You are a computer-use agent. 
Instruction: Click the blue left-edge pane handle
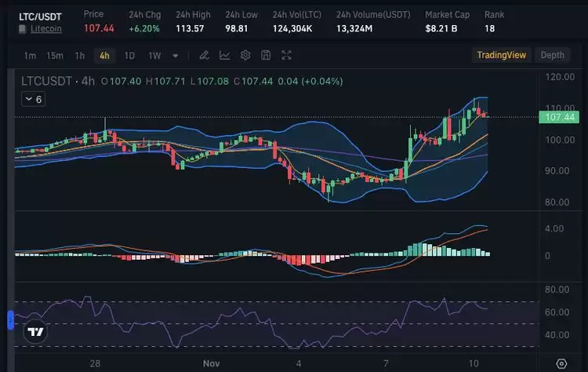[x=11, y=320]
